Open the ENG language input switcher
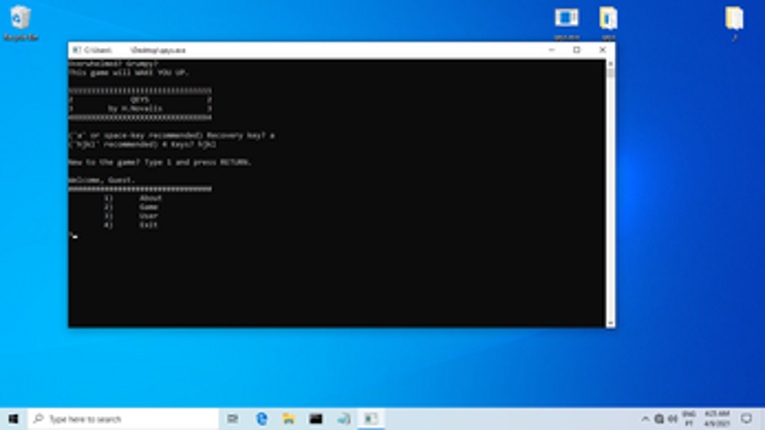 tap(689, 419)
